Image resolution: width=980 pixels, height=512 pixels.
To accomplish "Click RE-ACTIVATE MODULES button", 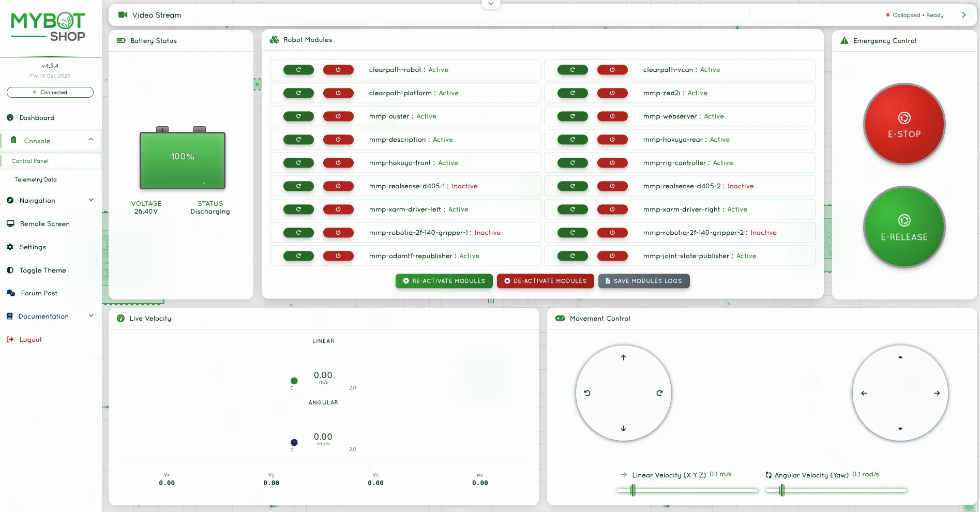I will pos(444,281).
